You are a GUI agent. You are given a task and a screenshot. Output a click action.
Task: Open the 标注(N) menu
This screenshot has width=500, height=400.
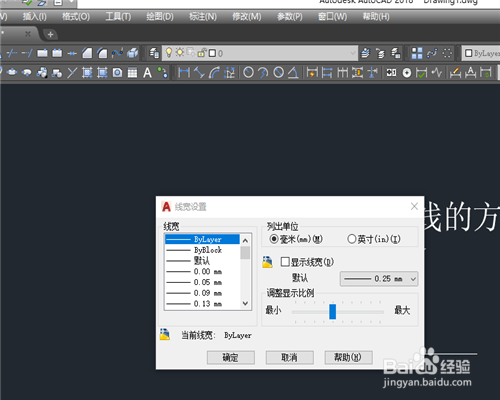click(x=203, y=16)
